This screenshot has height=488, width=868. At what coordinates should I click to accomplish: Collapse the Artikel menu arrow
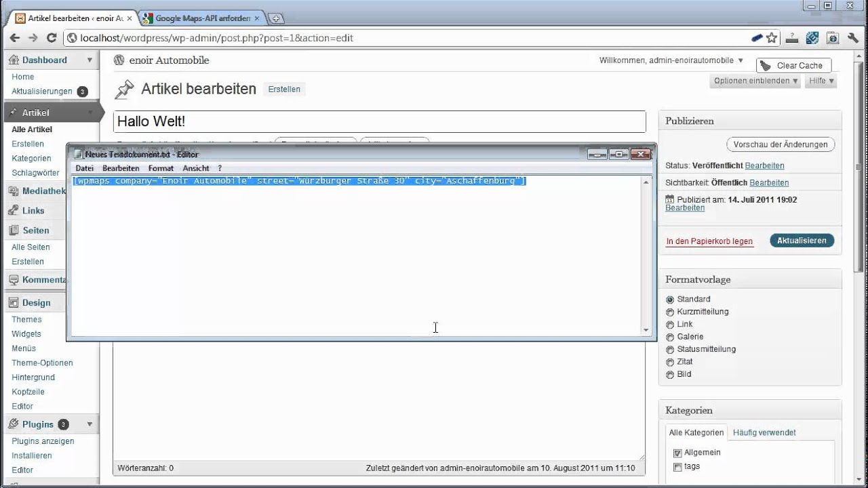tap(90, 113)
